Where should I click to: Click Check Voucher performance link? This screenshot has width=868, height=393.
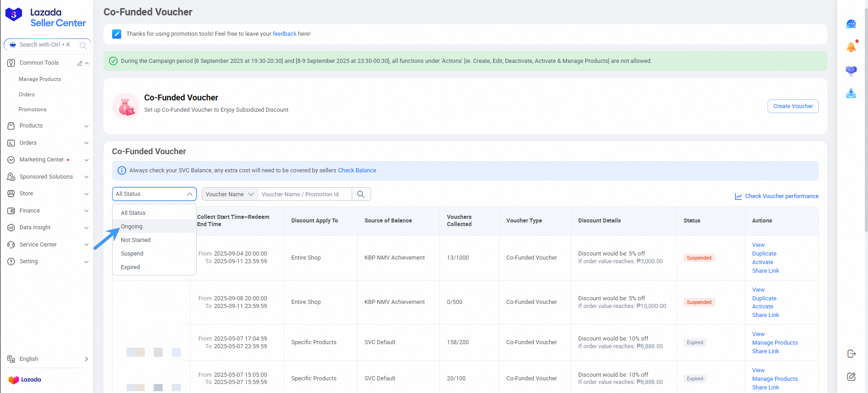coord(781,196)
